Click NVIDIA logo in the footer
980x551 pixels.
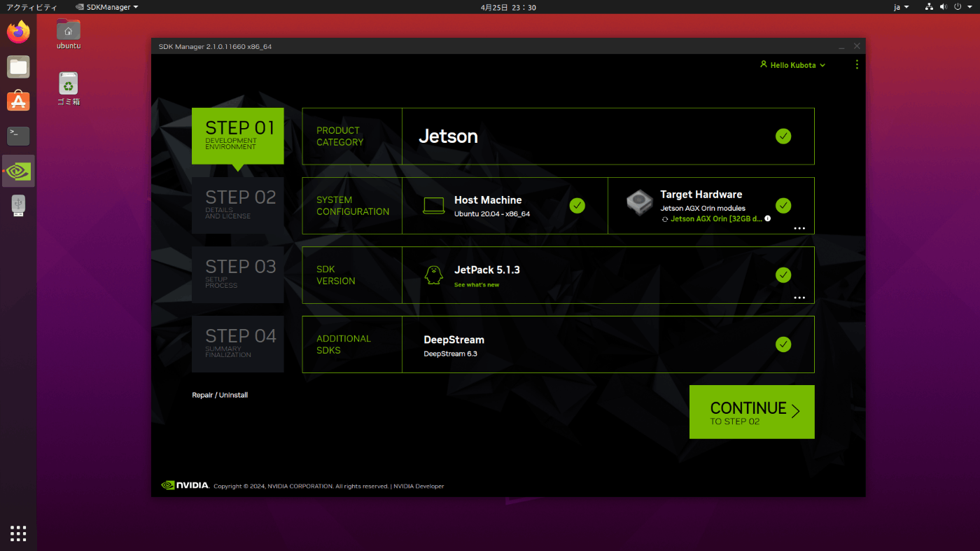click(x=185, y=485)
